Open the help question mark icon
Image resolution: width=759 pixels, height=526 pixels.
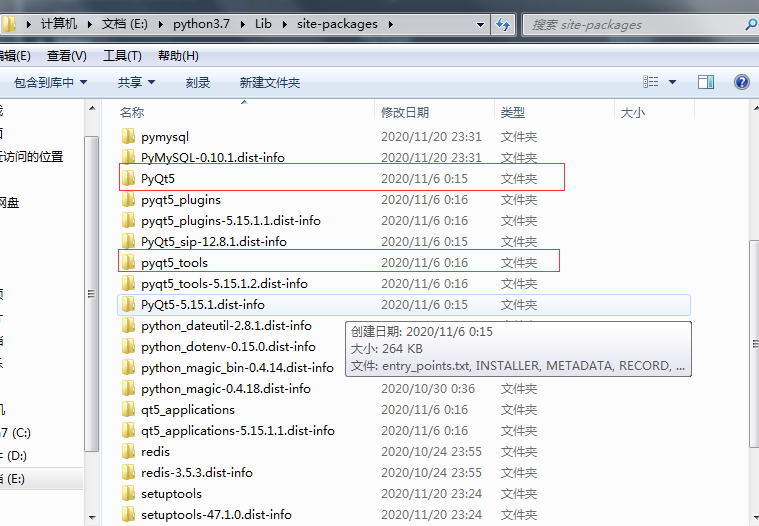click(x=742, y=82)
